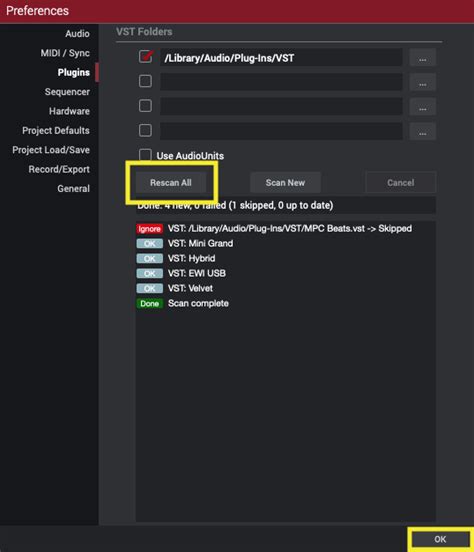Click the OK badge beside Mini Grand
The image size is (474, 552).
pyautogui.click(x=150, y=244)
